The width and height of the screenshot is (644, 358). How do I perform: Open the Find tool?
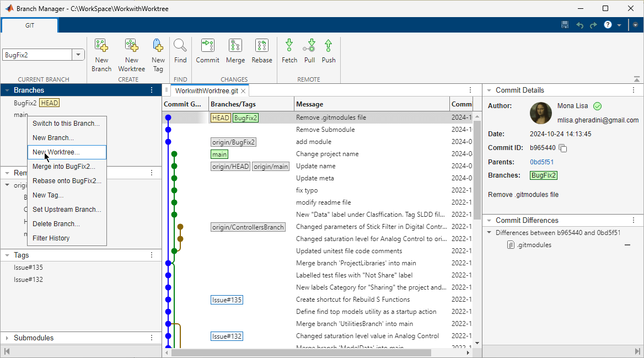point(180,51)
